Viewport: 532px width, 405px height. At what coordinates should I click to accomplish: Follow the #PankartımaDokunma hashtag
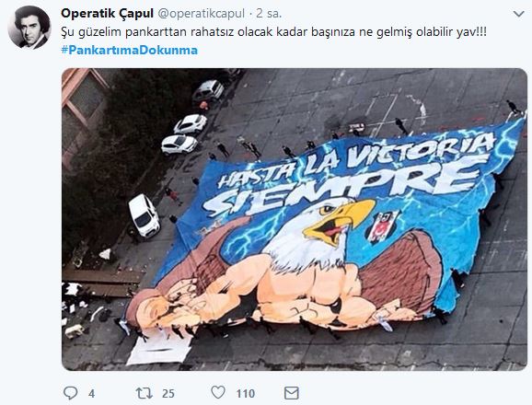pos(129,51)
